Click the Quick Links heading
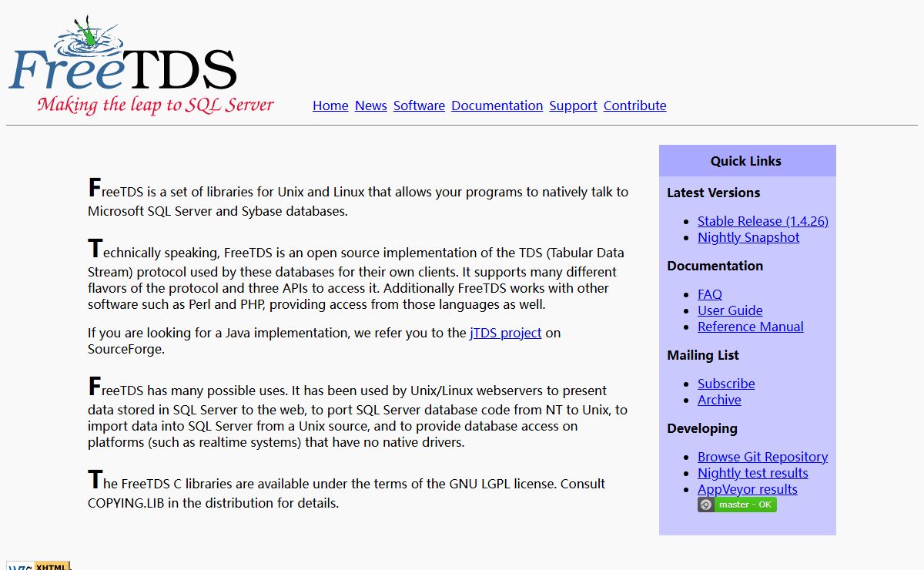The width and height of the screenshot is (924, 570). tap(746, 161)
